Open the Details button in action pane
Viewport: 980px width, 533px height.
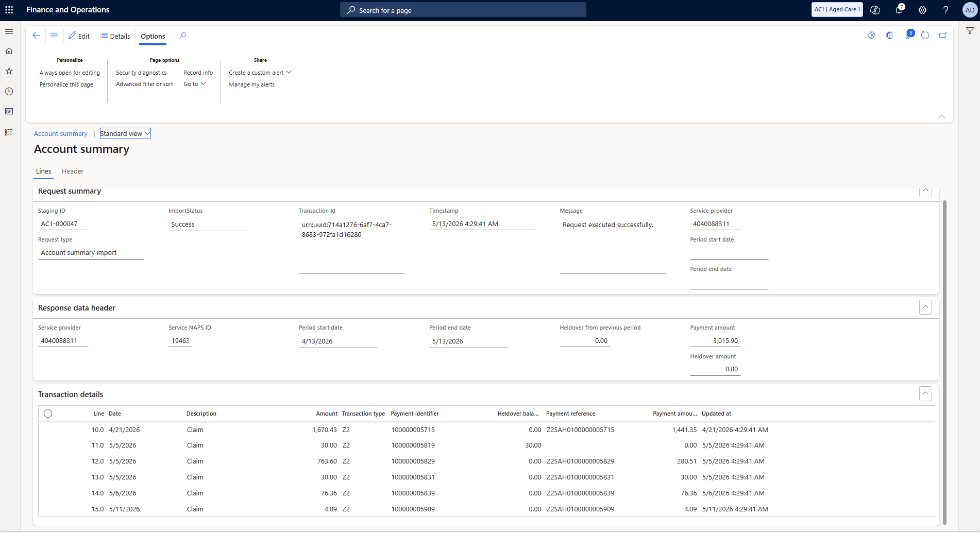click(x=115, y=36)
